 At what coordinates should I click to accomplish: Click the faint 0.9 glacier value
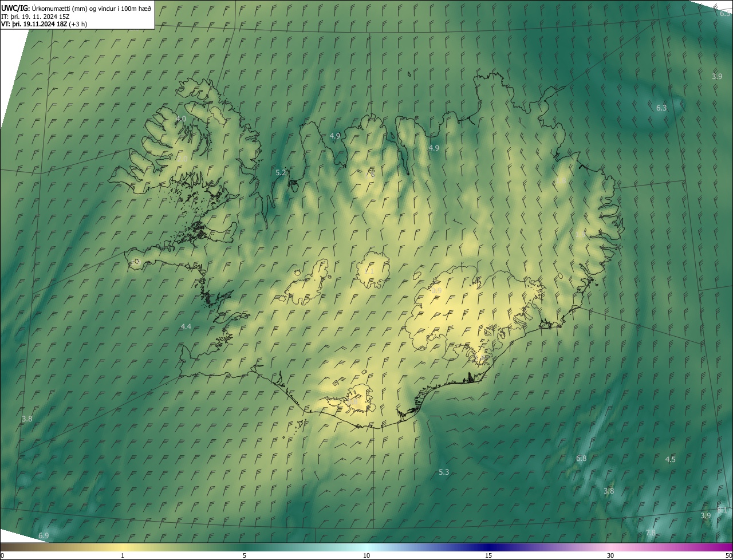pos(437,291)
